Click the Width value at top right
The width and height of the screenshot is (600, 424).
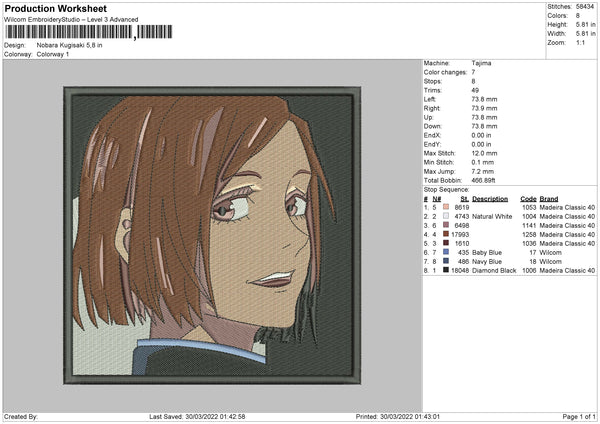(x=585, y=34)
